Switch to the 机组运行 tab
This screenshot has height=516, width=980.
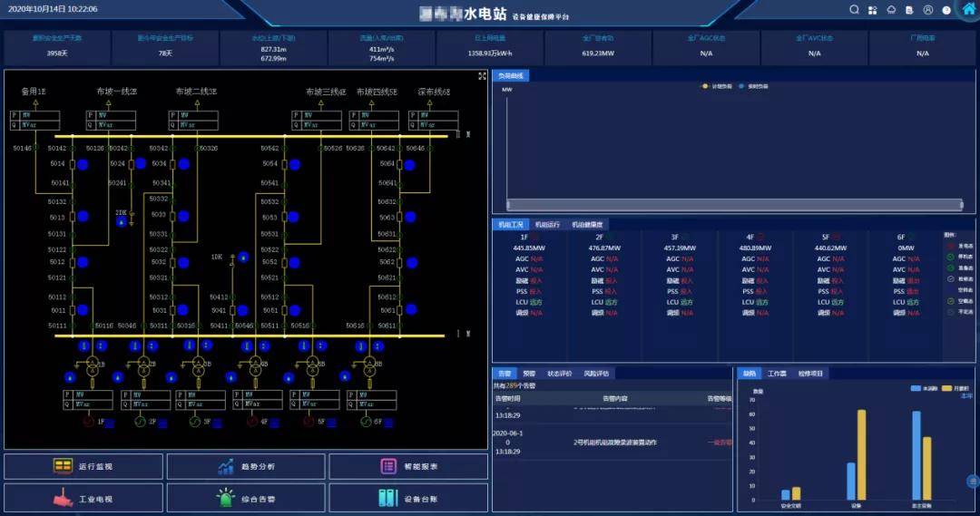(x=548, y=224)
